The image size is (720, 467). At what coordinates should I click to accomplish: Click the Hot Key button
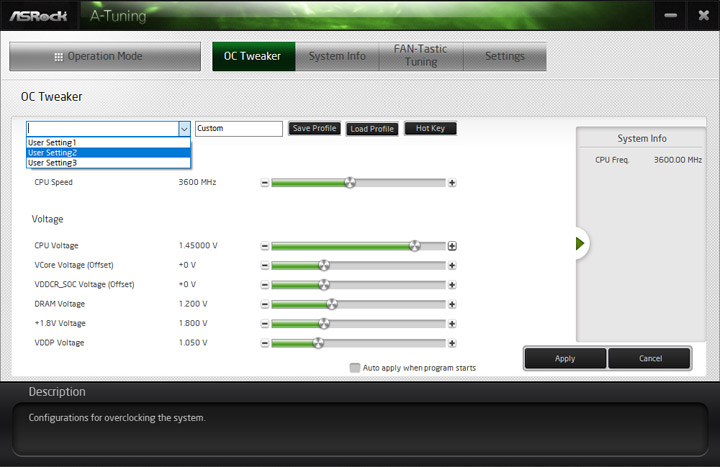[430, 128]
